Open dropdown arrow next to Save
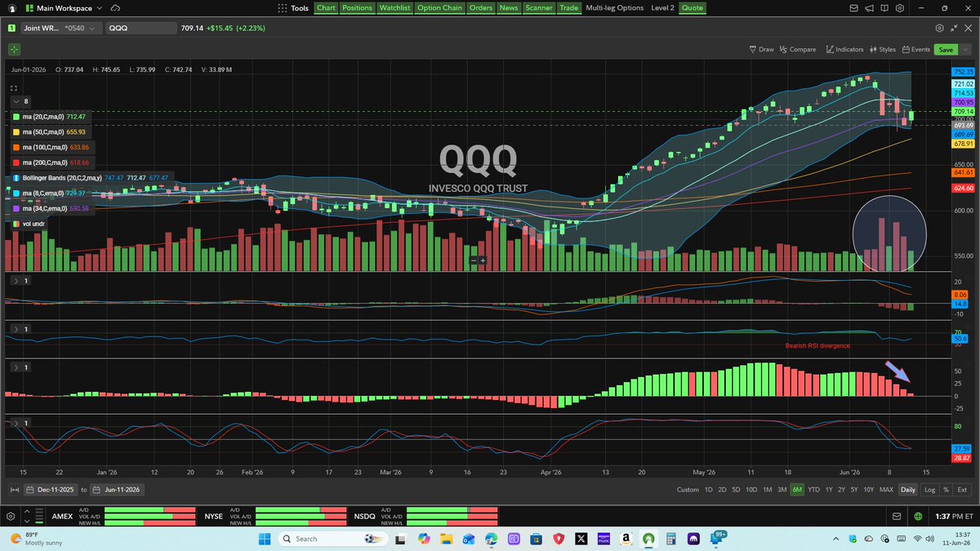Viewport: 980px width, 551px height. 964,49
